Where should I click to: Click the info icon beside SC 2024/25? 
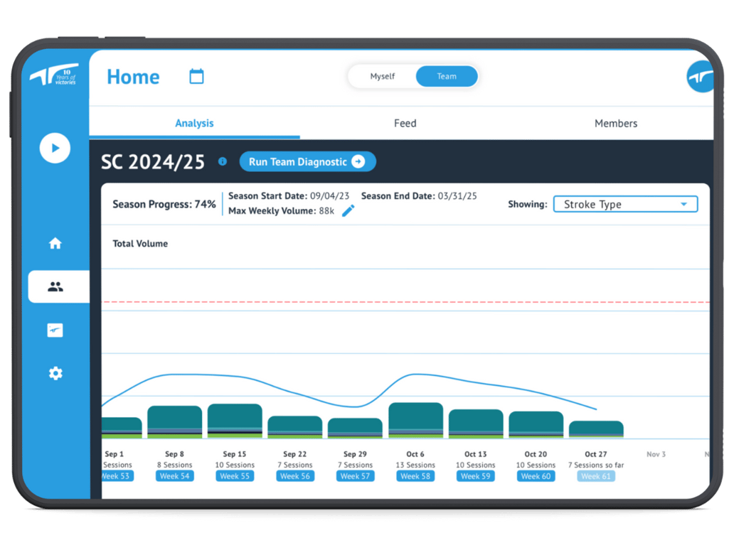tap(222, 162)
